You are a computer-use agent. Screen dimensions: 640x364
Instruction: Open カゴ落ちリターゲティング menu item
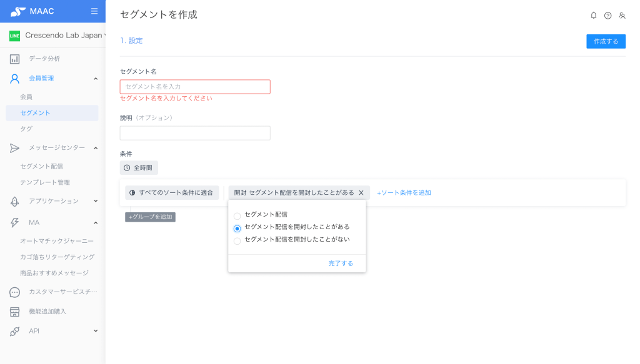pyautogui.click(x=57, y=257)
